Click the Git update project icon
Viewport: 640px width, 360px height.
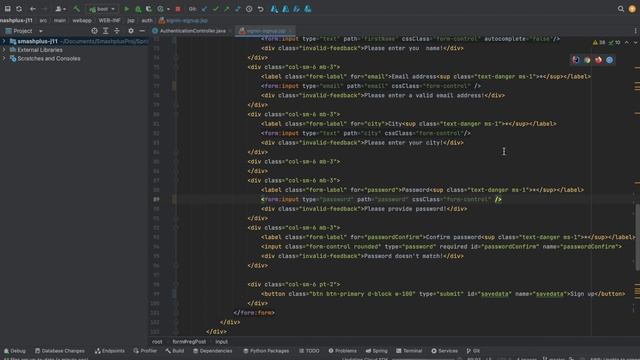tap(204, 9)
